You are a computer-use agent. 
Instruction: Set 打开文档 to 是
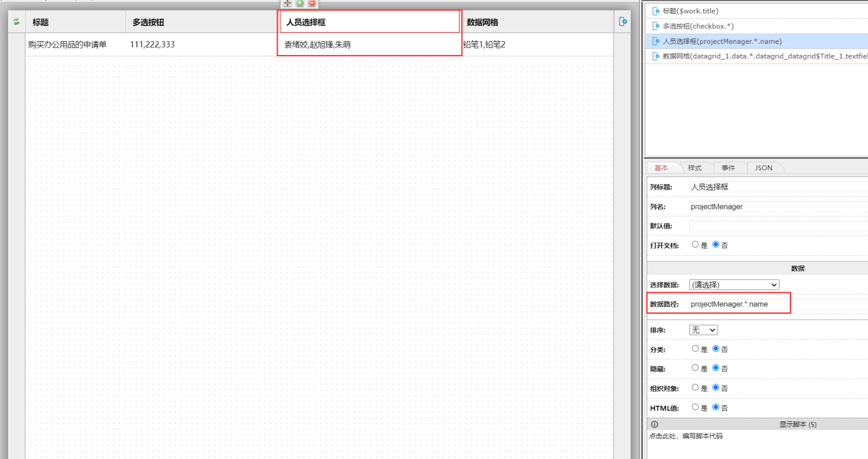(x=695, y=245)
